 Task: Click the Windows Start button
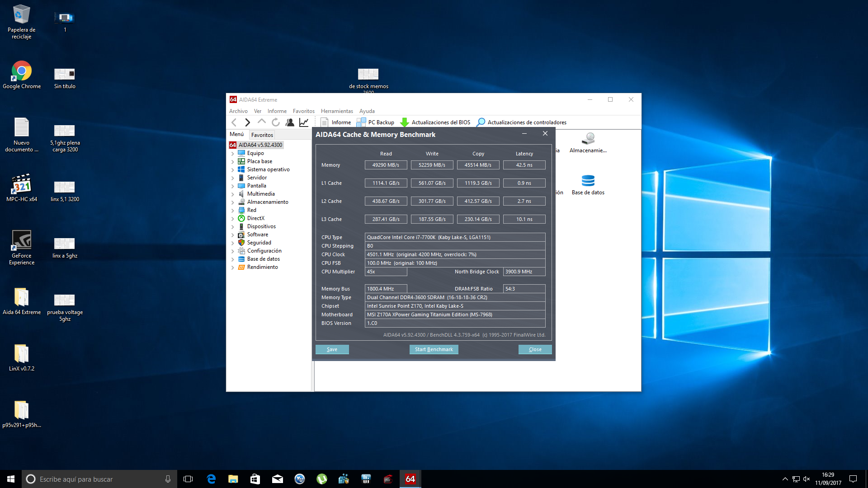click(x=11, y=479)
